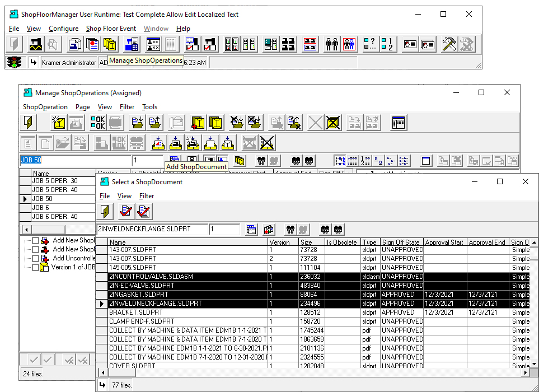This screenshot has width=539, height=392.
Task: Toggle the first Add New Shop checkbox
Action: [x=35, y=240]
